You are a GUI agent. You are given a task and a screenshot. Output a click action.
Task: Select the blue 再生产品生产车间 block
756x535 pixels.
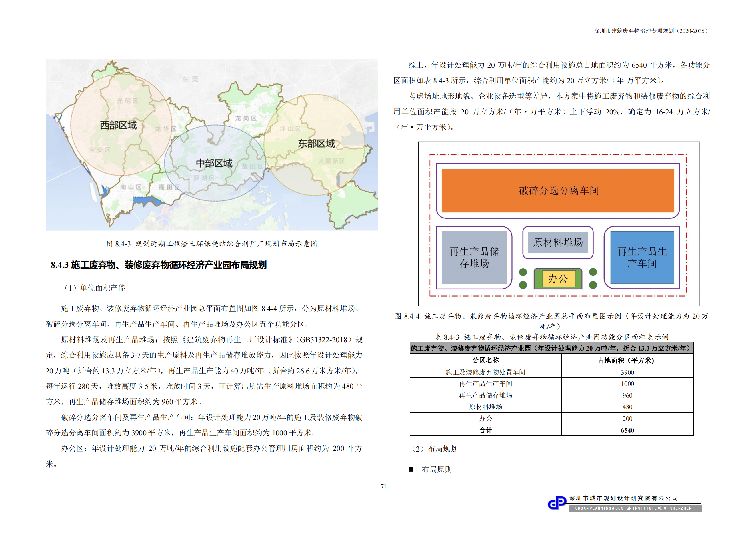[x=642, y=257]
